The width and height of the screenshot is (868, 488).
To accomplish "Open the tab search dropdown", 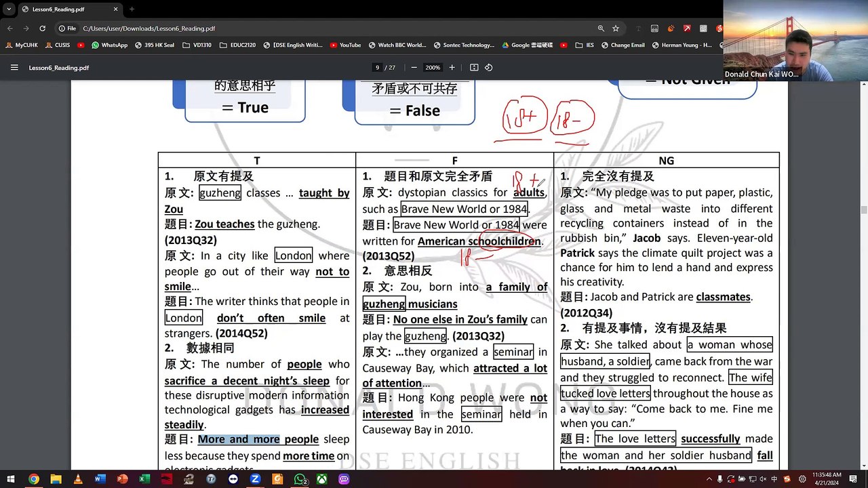I will 9,9.
